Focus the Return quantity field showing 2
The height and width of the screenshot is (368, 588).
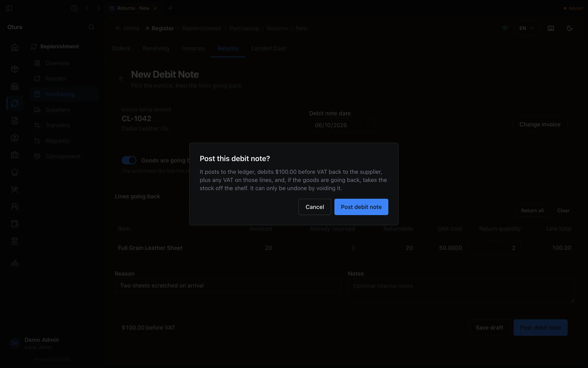(494, 248)
